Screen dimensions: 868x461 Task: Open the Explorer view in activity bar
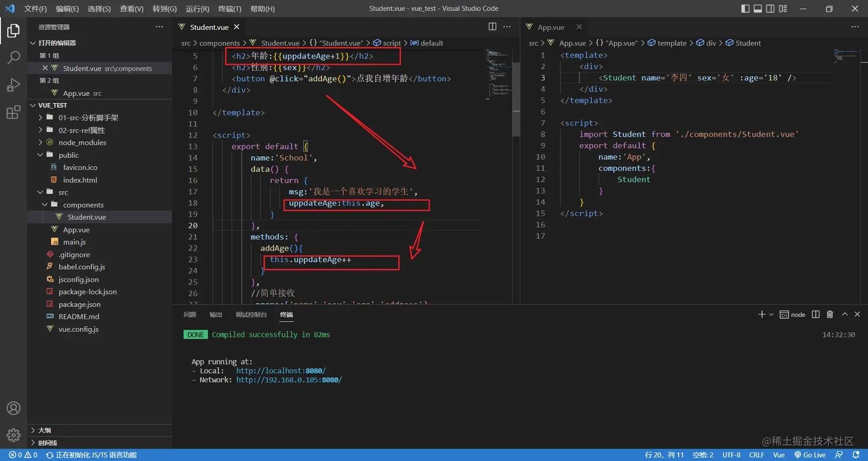[x=13, y=30]
